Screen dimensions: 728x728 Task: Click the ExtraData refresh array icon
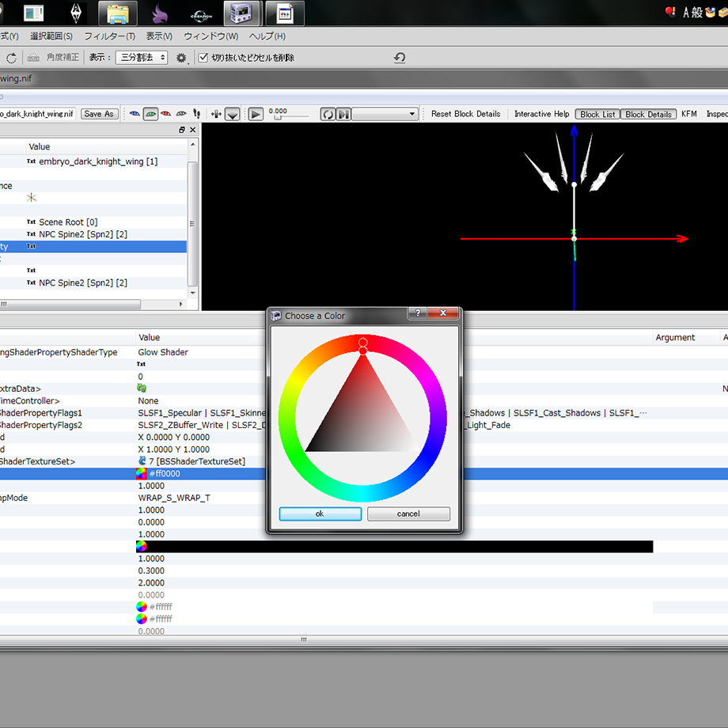(142, 389)
